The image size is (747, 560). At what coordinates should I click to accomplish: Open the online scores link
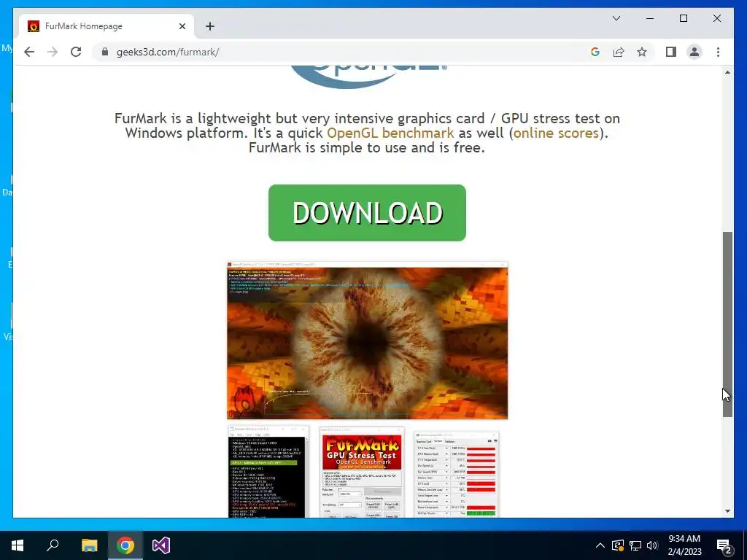click(556, 133)
